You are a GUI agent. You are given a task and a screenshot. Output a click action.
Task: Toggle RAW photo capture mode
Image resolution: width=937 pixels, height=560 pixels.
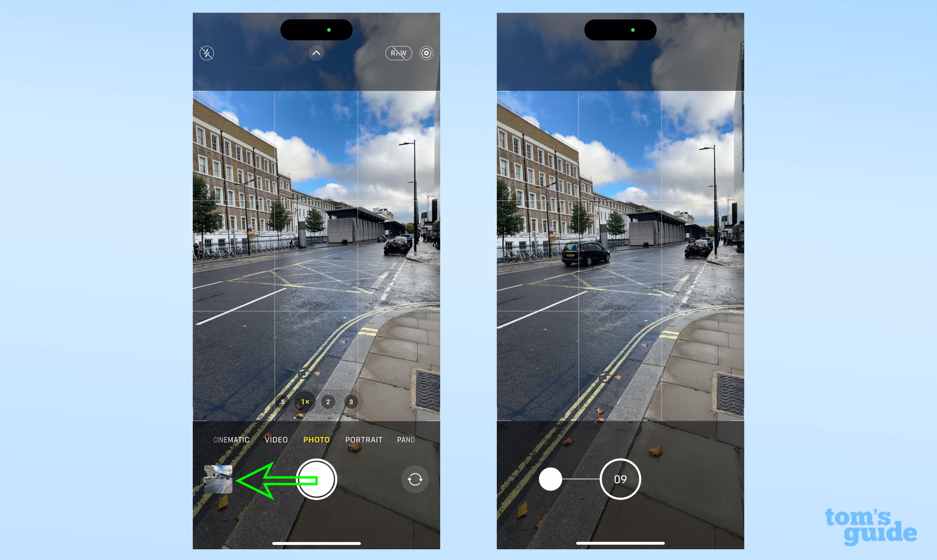[397, 53]
